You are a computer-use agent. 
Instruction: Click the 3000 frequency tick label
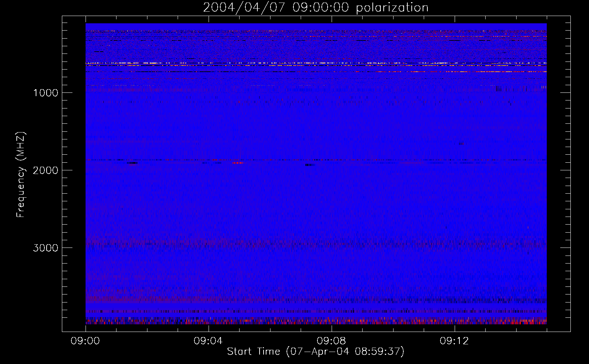pyautogui.click(x=46, y=248)
